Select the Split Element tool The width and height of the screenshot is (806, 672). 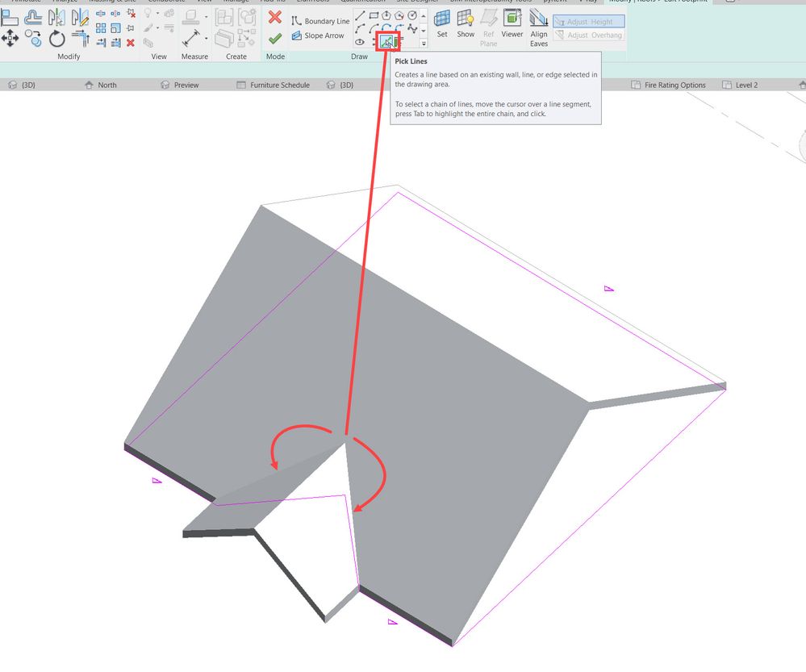101,14
